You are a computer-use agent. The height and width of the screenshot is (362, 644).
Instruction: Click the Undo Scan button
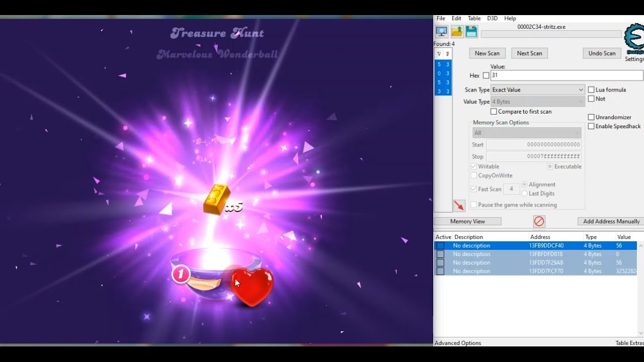pyautogui.click(x=602, y=53)
